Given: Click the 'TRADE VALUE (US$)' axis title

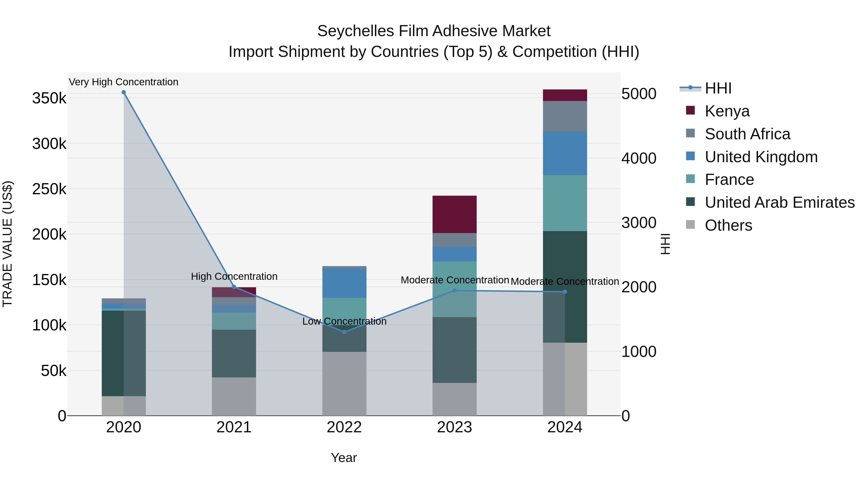Looking at the screenshot, I should 7,244.
